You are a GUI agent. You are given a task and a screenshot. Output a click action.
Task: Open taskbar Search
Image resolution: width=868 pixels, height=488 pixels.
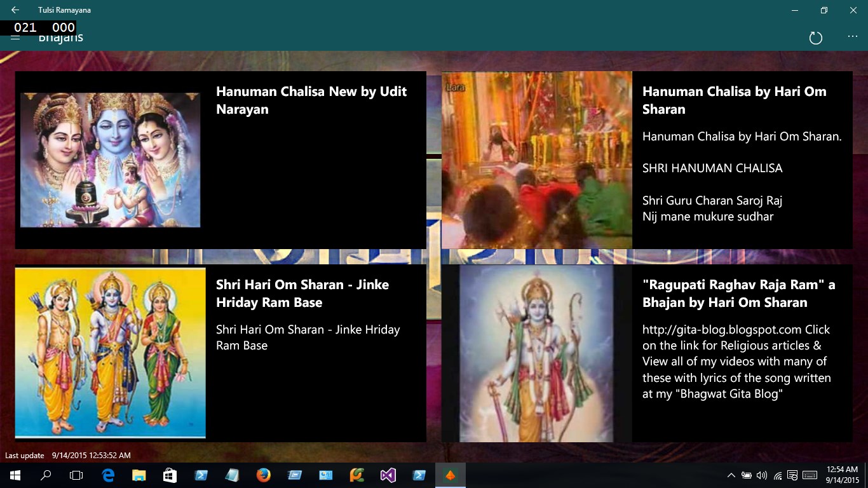point(46,475)
